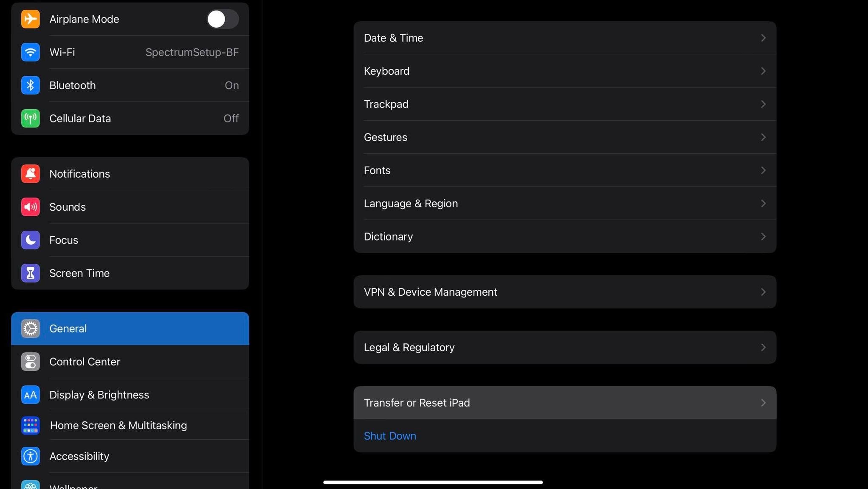Select the Wi-Fi icon in the sidebar

30,52
